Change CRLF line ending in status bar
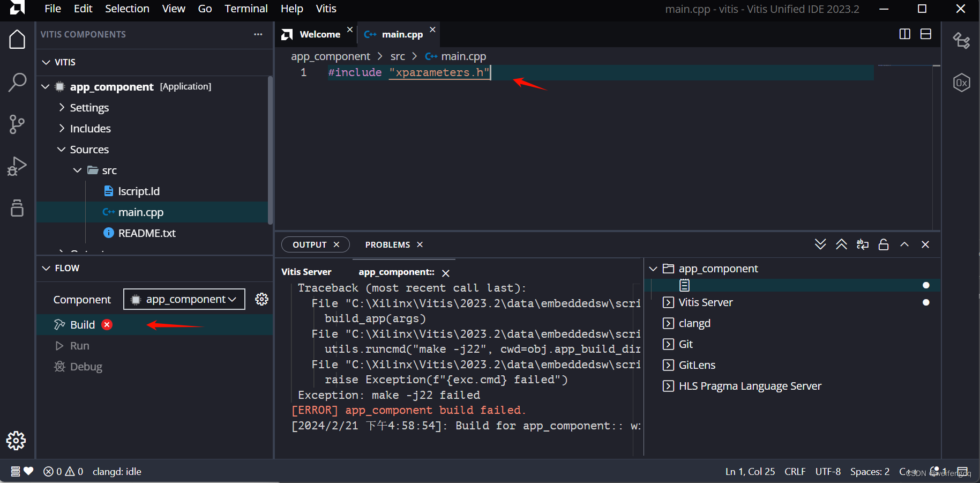 coord(795,471)
